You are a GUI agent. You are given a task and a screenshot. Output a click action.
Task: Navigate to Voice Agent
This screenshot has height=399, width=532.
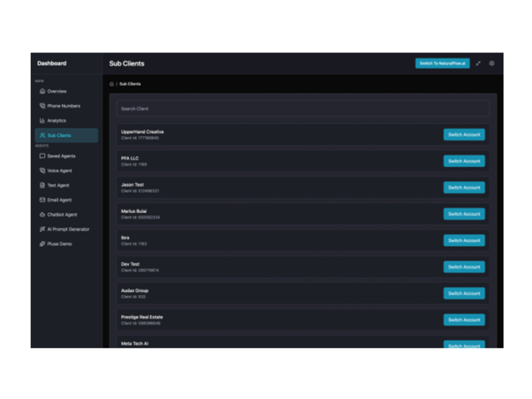click(x=66, y=170)
